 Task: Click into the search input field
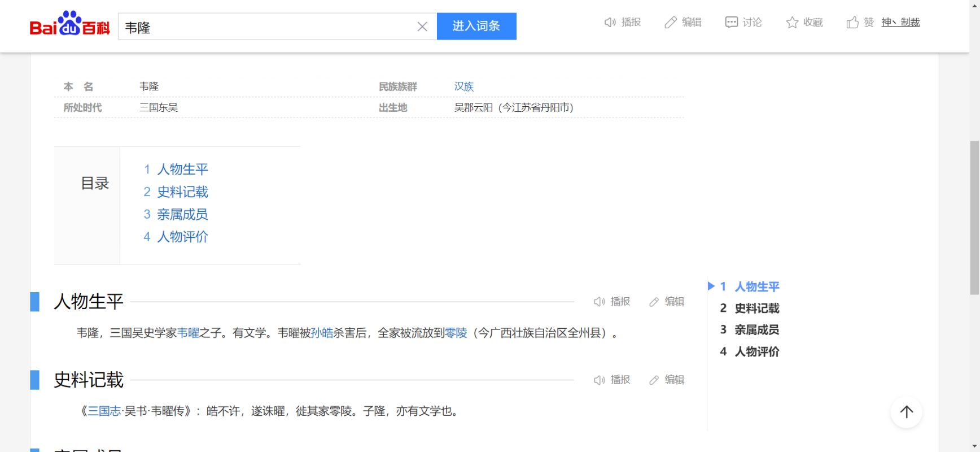click(x=265, y=27)
